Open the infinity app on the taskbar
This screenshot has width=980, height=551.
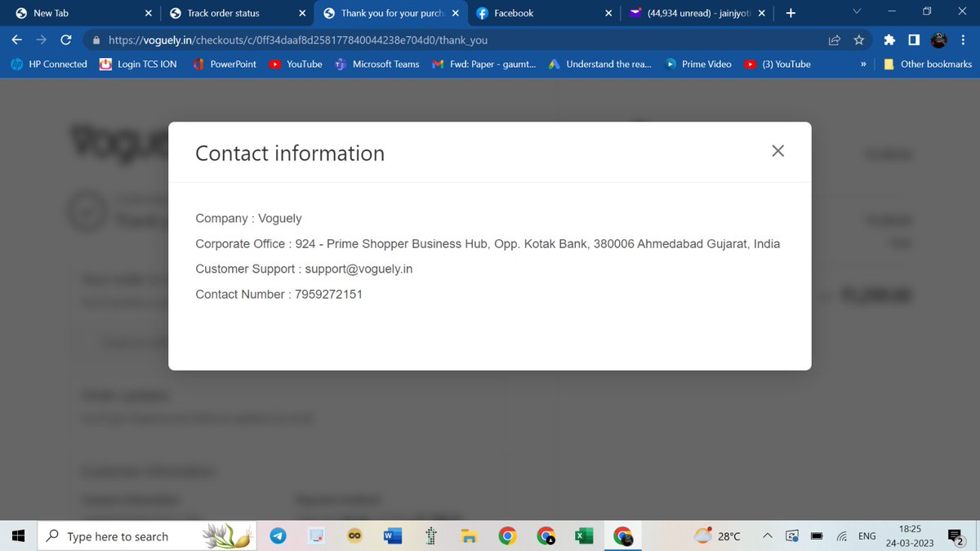pos(354,535)
